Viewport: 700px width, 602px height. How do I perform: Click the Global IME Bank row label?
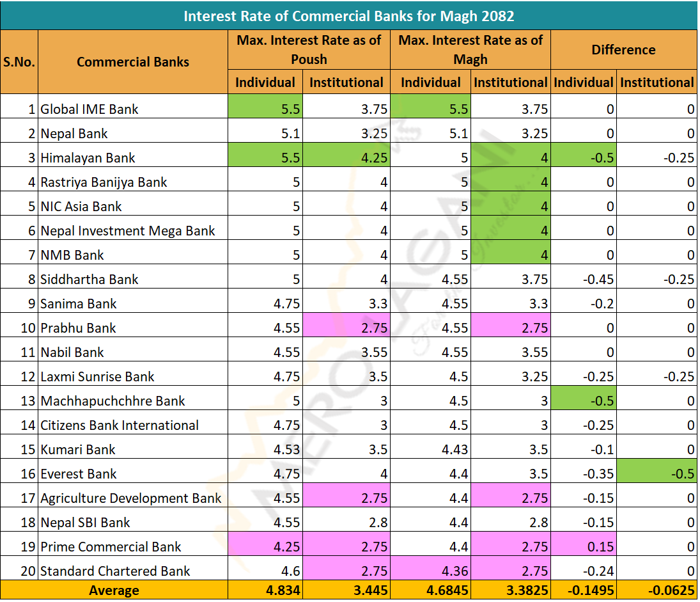click(x=83, y=109)
